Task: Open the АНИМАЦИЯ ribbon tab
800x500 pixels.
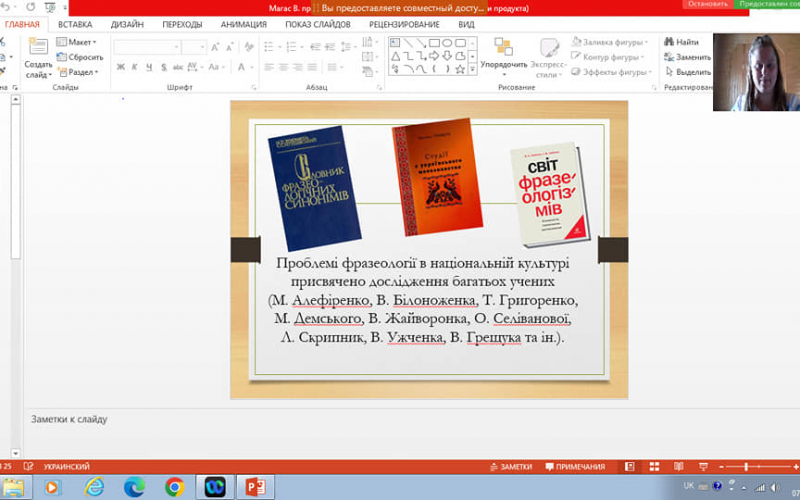Action: (243, 22)
